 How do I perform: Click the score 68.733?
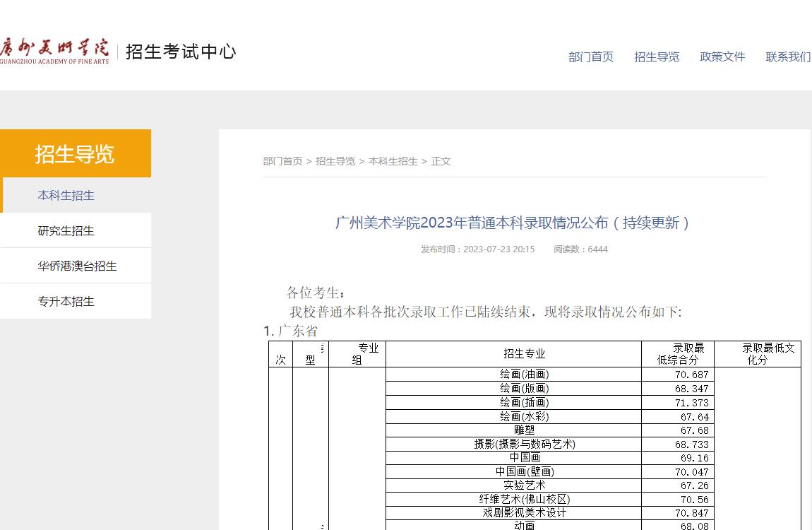pyautogui.click(x=691, y=444)
